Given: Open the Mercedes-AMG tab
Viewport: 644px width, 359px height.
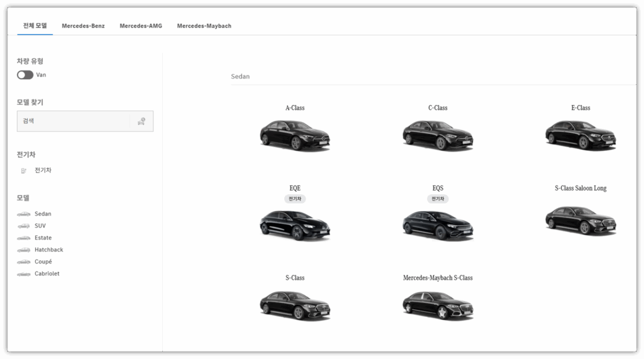Looking at the screenshot, I should 141,26.
